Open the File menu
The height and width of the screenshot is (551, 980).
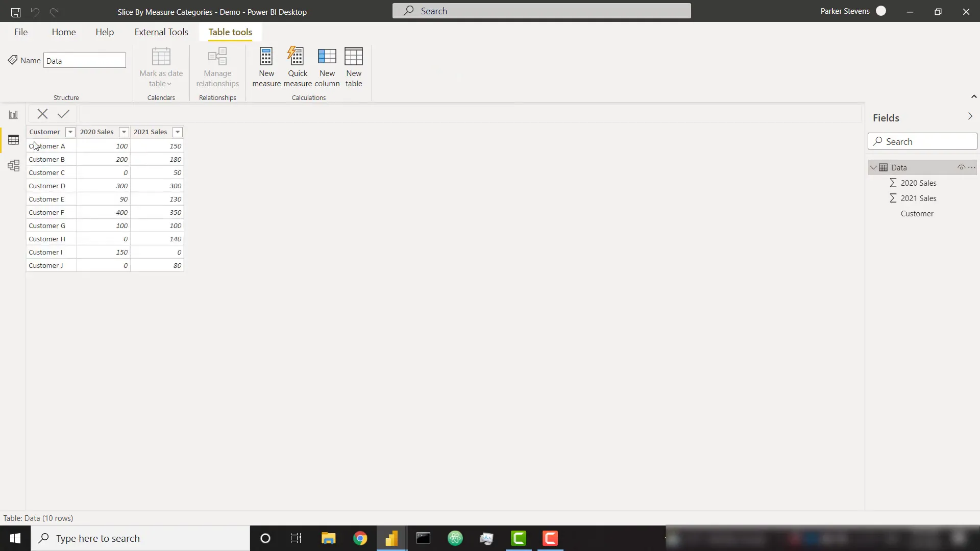[x=21, y=32]
